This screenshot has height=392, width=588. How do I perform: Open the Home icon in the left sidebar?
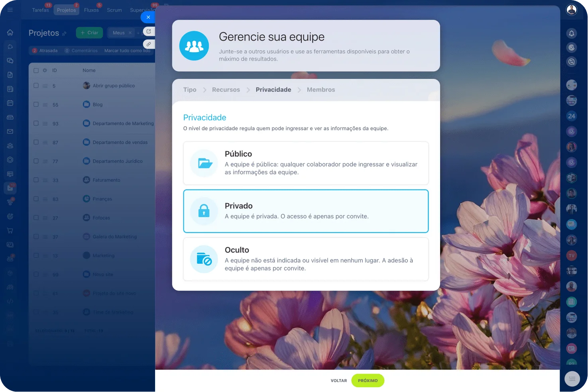pos(10,32)
